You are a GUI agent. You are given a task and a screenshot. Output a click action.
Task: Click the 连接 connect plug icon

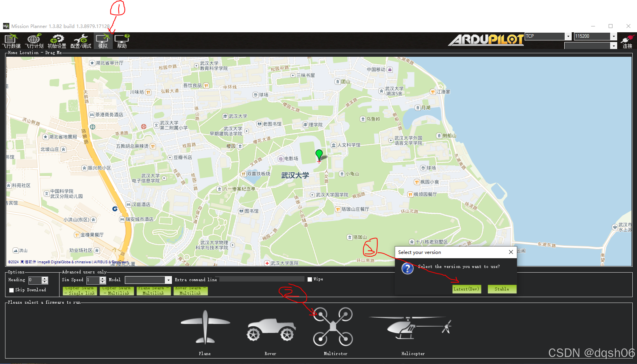tap(627, 41)
